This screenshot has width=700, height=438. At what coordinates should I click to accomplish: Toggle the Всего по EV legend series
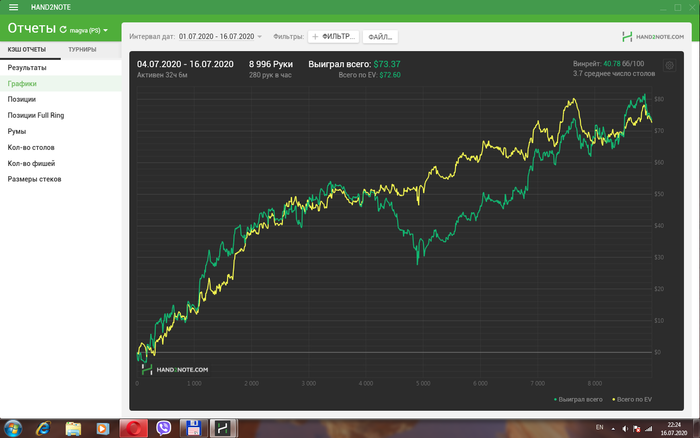632,399
